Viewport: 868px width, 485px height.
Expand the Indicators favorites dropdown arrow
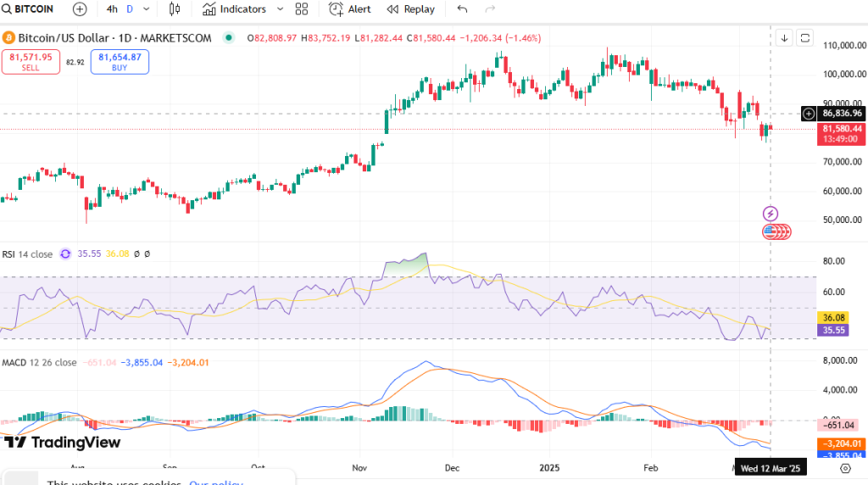(280, 8)
